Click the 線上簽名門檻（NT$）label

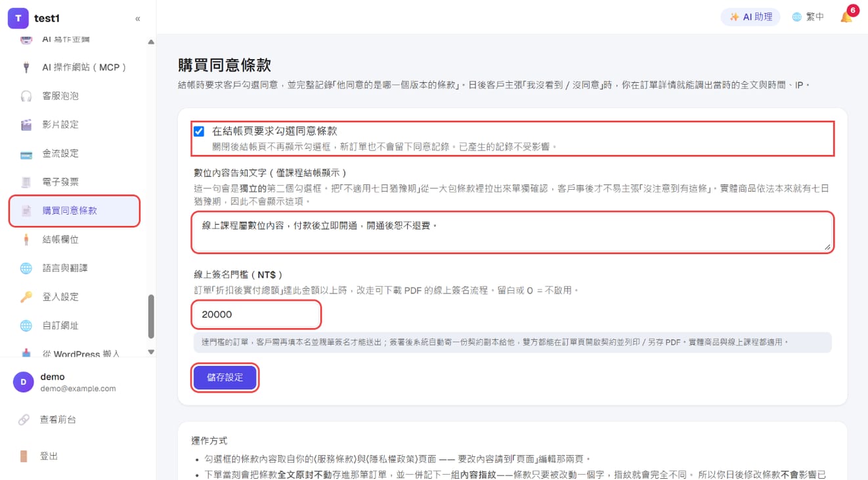[238, 275]
